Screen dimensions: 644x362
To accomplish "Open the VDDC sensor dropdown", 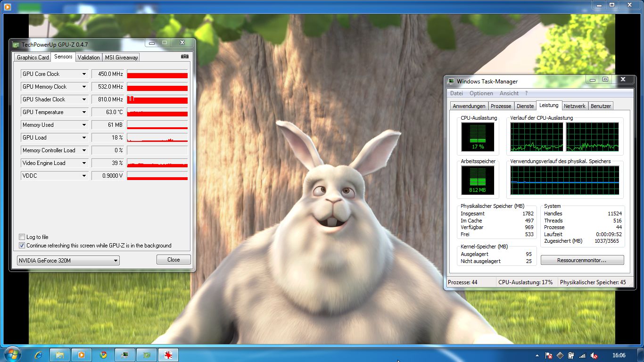I will tap(84, 176).
